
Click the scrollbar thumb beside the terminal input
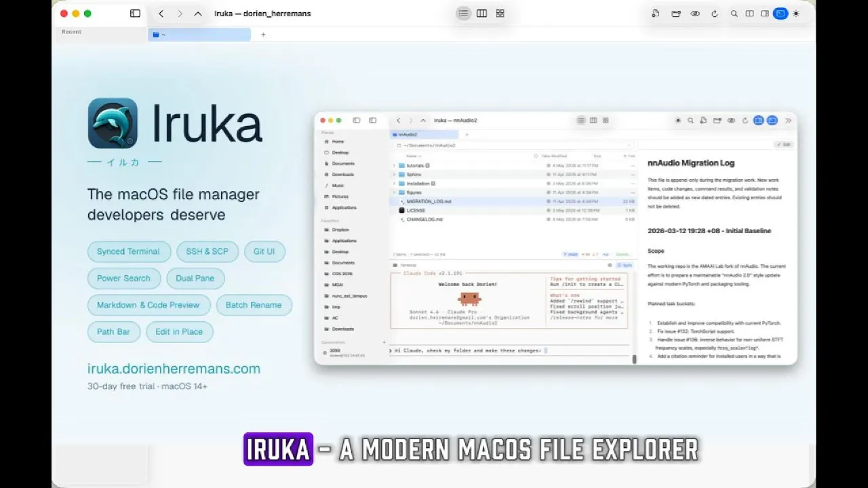pos(635,359)
